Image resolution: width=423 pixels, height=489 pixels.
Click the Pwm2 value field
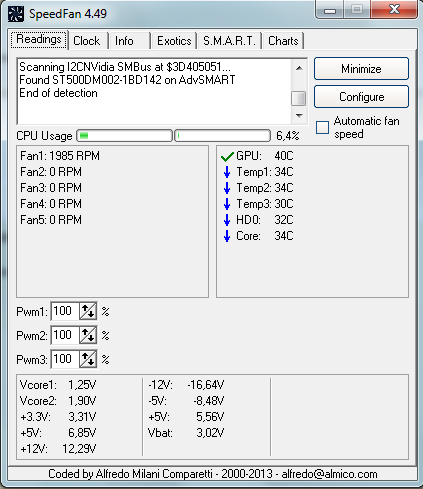tap(65, 335)
